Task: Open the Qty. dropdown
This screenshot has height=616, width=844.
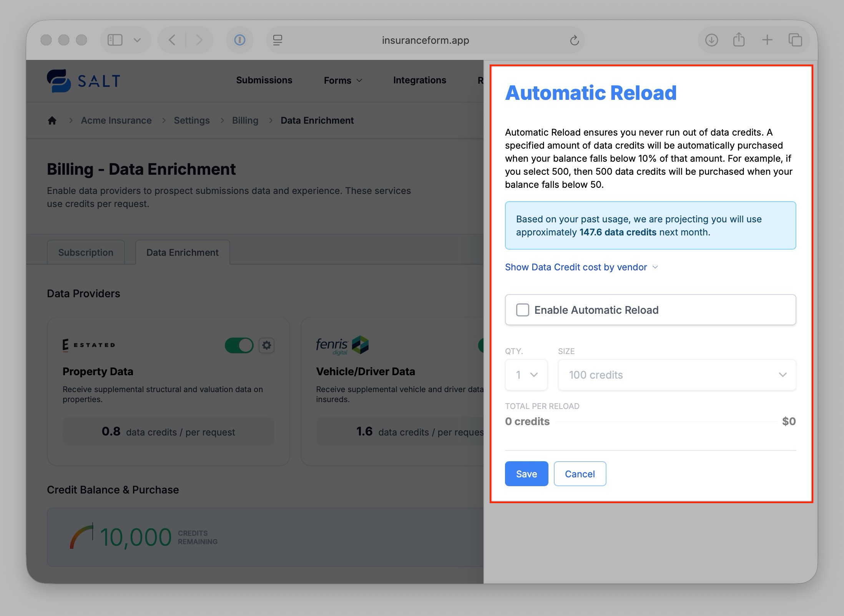Action: pyautogui.click(x=526, y=375)
